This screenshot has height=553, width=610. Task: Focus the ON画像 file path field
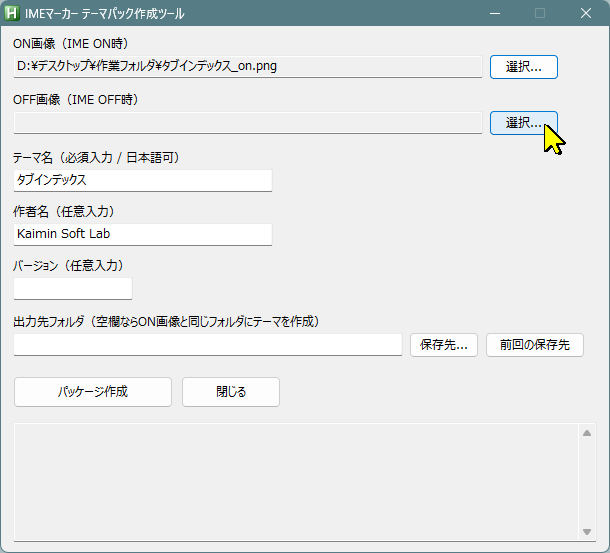248,67
